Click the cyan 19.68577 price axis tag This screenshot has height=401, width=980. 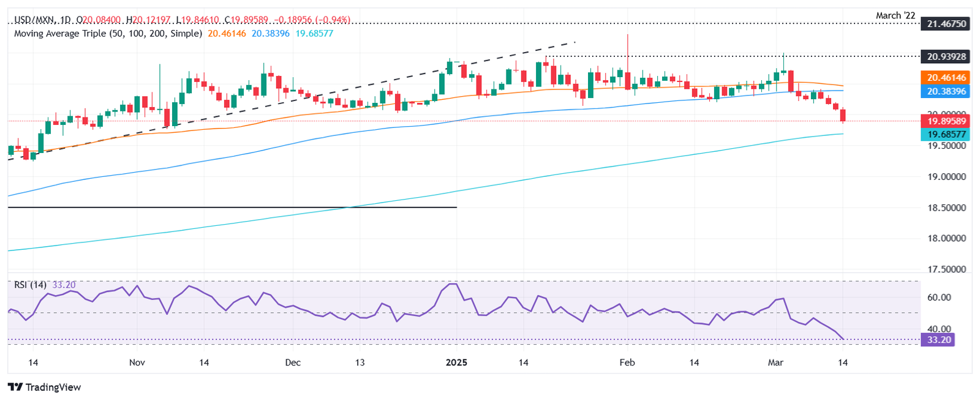click(946, 134)
